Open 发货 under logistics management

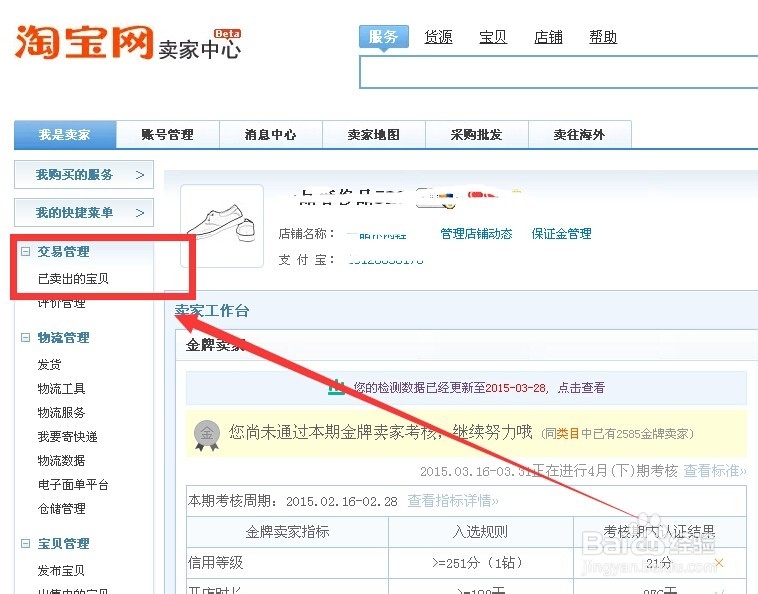[x=49, y=364]
